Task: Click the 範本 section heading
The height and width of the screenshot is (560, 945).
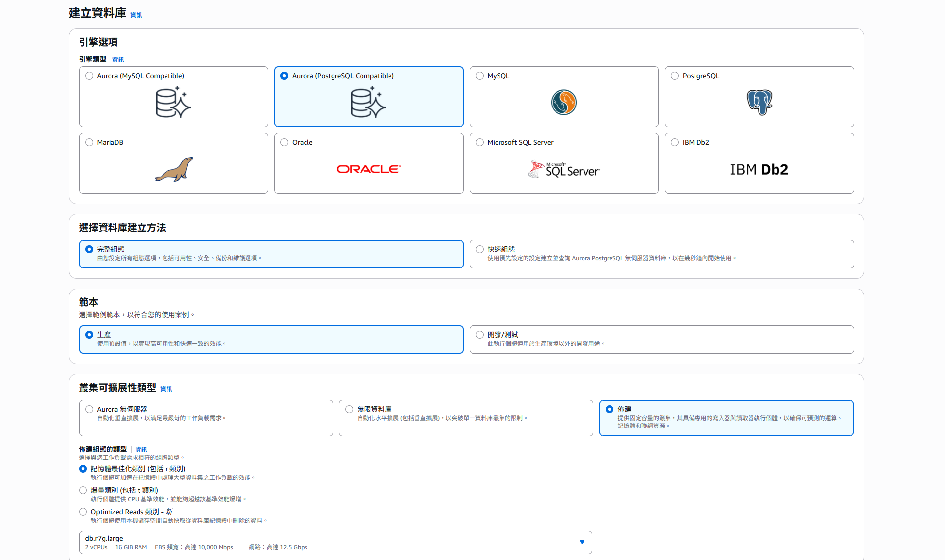Action: pyautogui.click(x=88, y=302)
